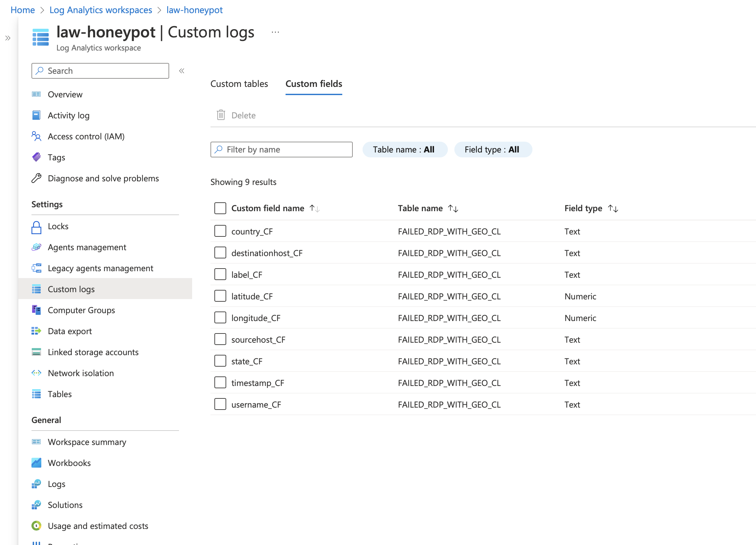Open the Table name filter dropdown

point(405,149)
